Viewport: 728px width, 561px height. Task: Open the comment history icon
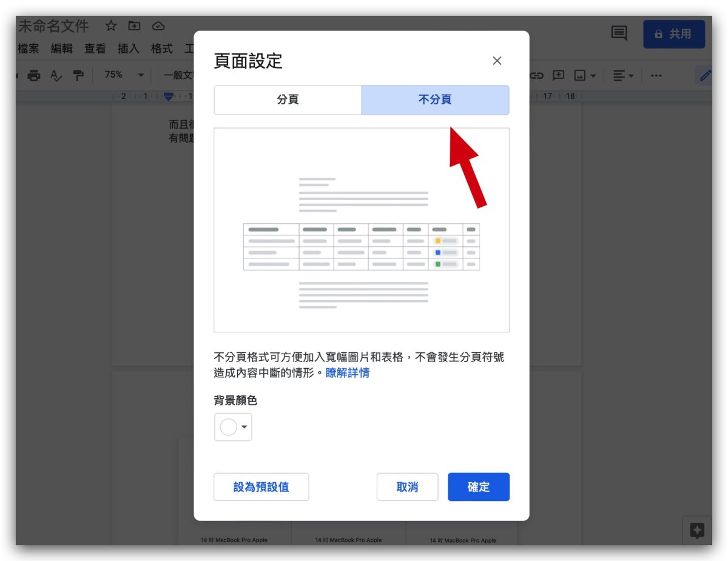(x=619, y=33)
